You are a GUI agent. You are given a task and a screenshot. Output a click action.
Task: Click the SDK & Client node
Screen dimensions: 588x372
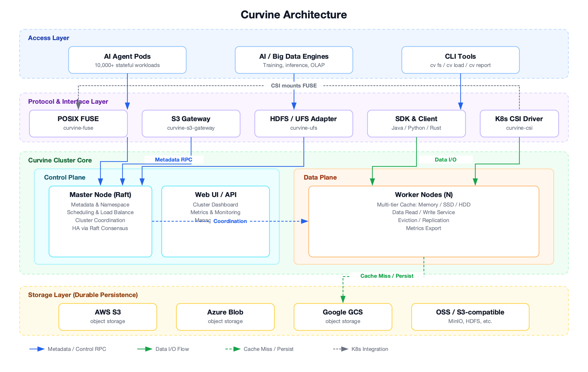click(x=417, y=124)
